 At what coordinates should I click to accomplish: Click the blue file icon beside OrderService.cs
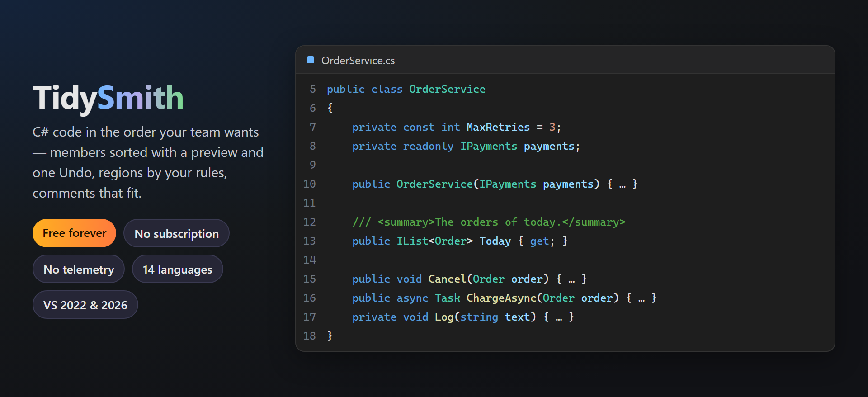tap(311, 60)
